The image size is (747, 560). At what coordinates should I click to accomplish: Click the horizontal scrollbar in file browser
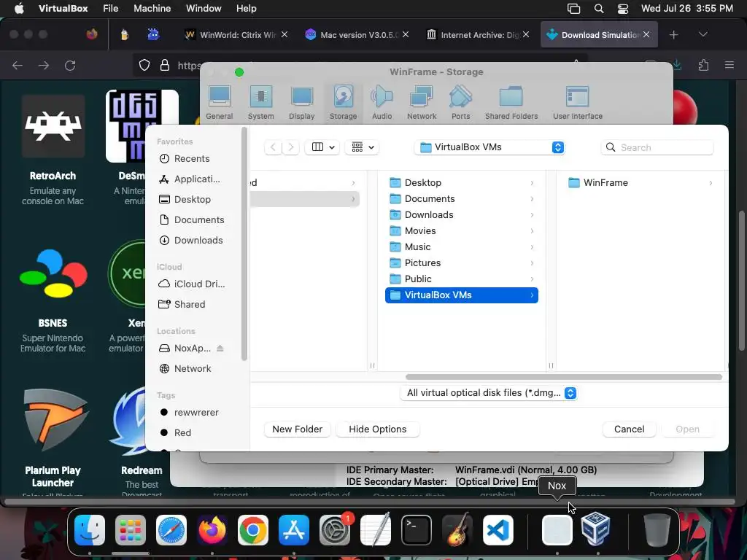coord(564,377)
